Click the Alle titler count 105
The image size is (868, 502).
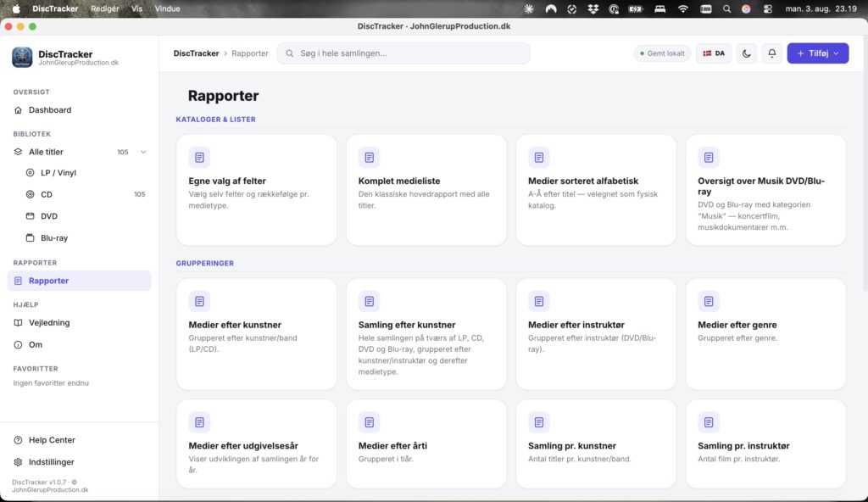click(x=123, y=152)
